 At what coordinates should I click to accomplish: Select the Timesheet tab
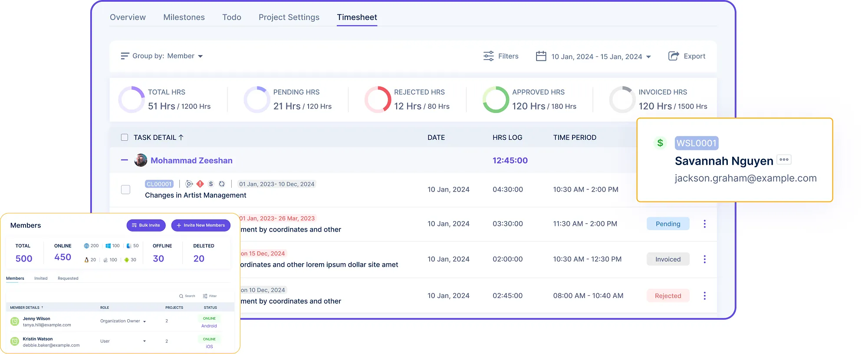[357, 17]
